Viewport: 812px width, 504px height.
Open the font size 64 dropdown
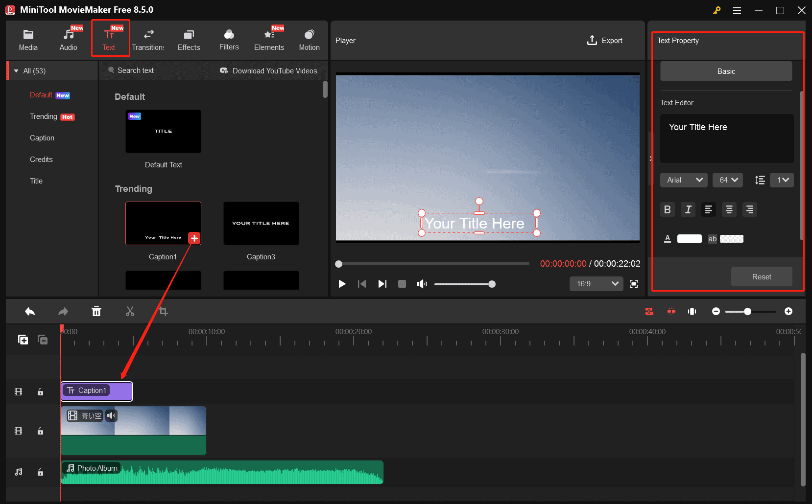727,180
